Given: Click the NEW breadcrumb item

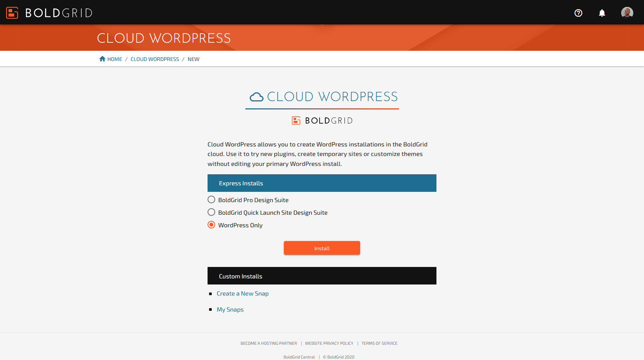Looking at the screenshot, I should pyautogui.click(x=193, y=59).
